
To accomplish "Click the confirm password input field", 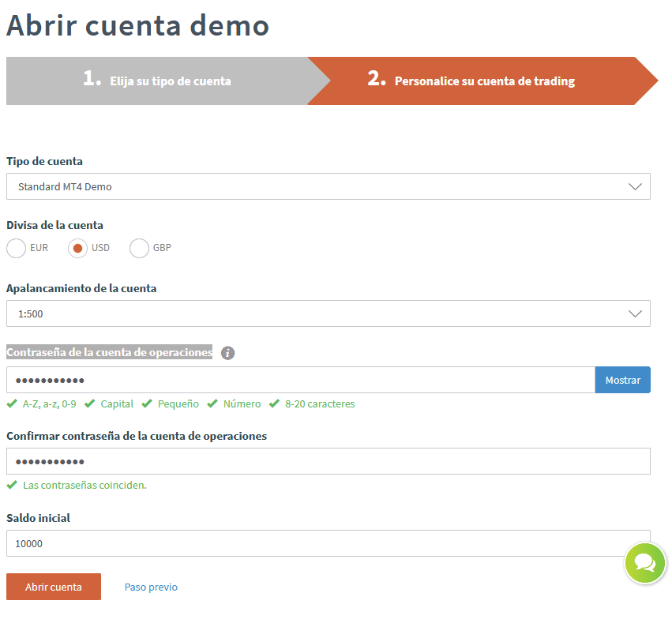I will 328,461.
